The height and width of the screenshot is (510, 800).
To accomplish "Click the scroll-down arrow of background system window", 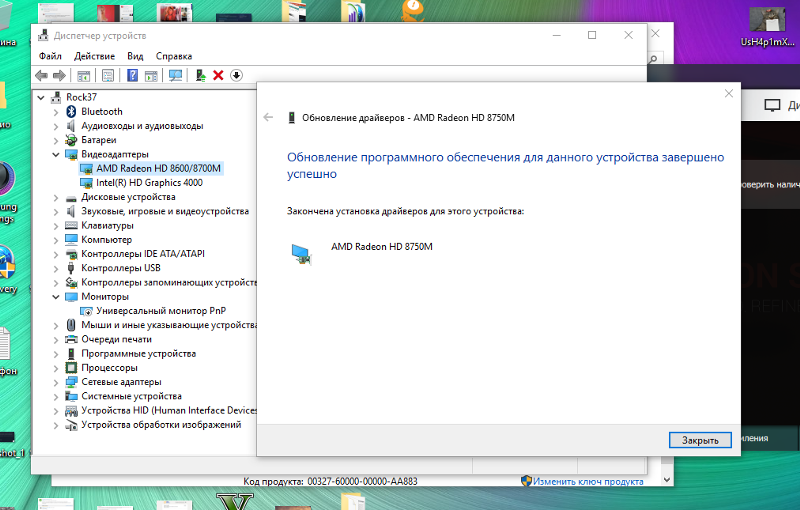I will tap(666, 480).
